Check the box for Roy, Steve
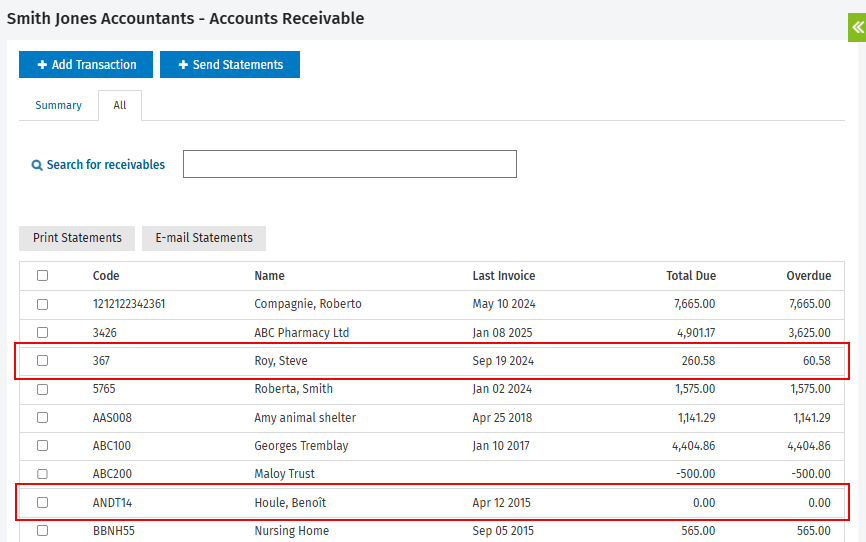 pos(43,361)
